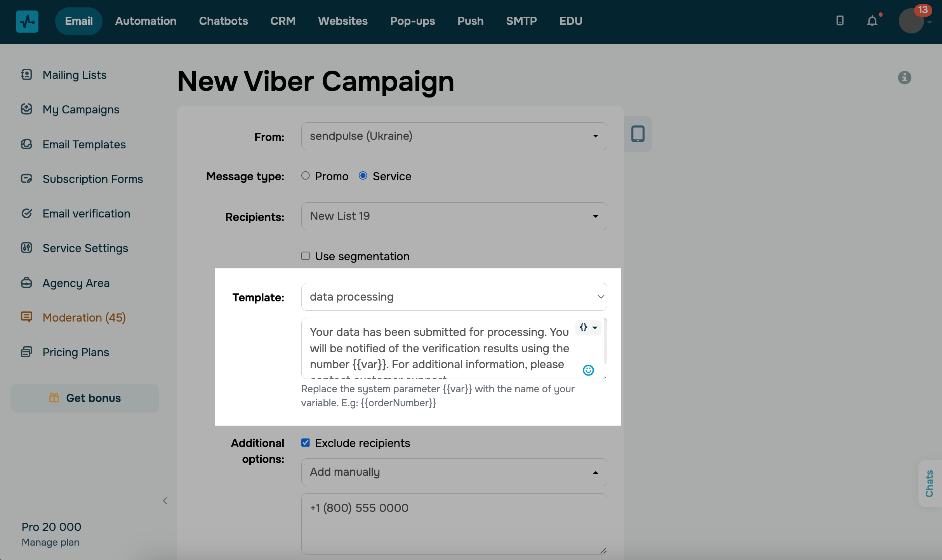Switch to the Automation tab

pyautogui.click(x=146, y=21)
